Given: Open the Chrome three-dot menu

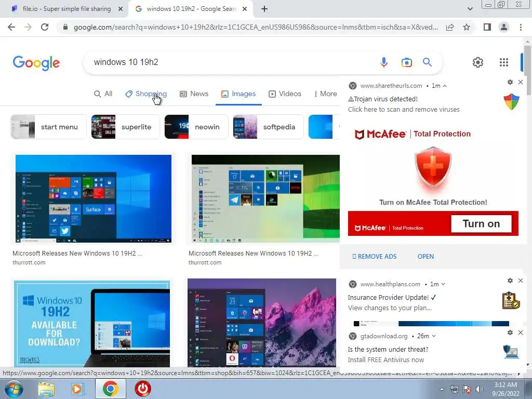Looking at the screenshot, I should click(x=521, y=27).
